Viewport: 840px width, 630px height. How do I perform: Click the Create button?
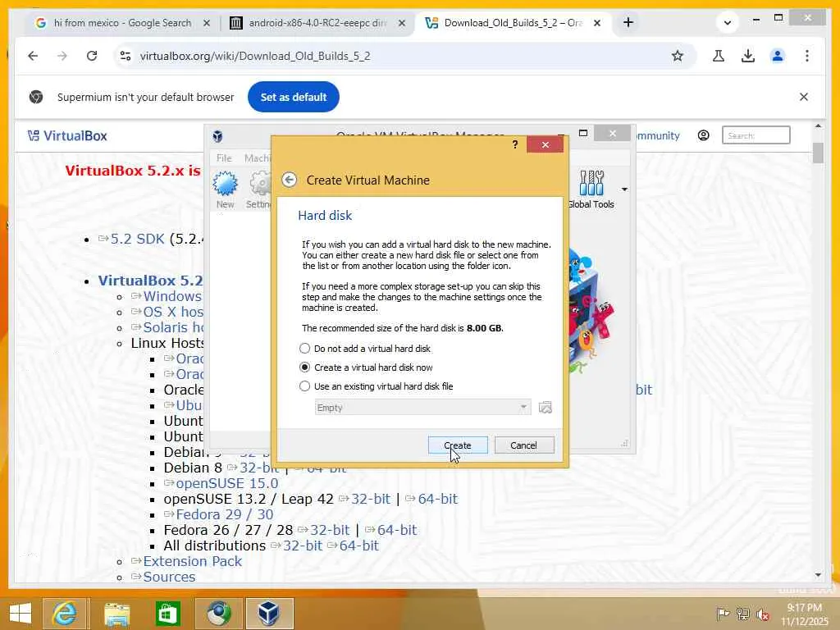pyautogui.click(x=458, y=445)
